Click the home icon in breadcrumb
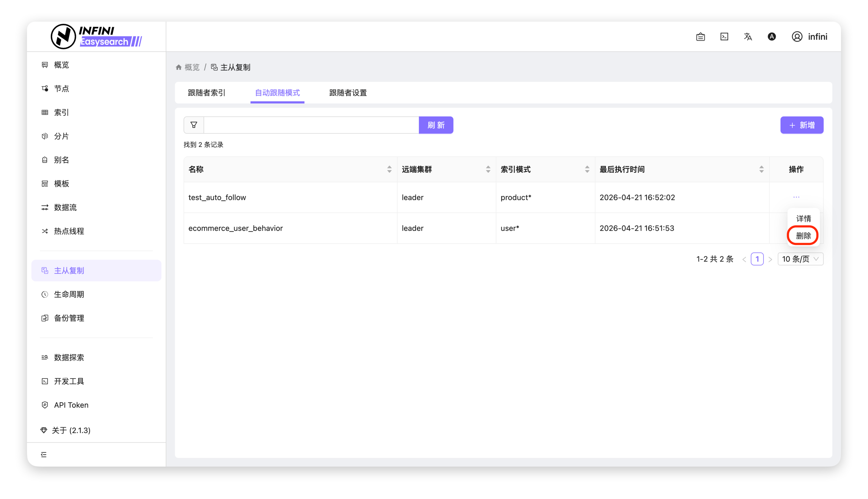This screenshot has height=499, width=868. click(178, 67)
